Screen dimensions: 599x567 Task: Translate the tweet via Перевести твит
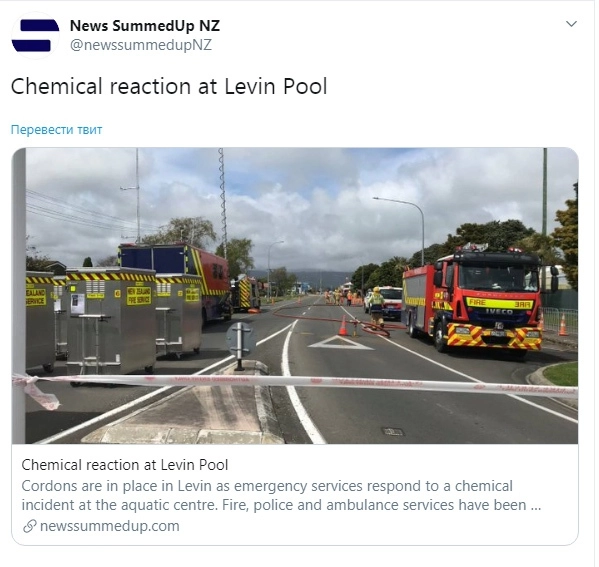point(57,130)
